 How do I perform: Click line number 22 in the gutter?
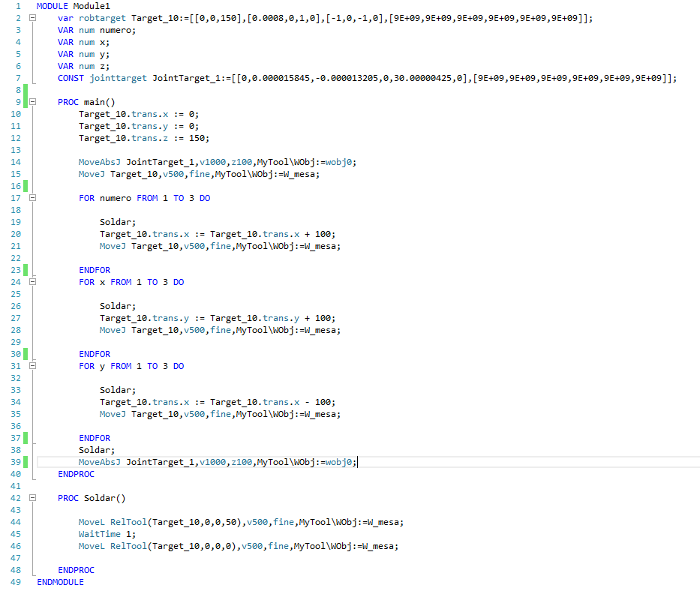click(16, 258)
